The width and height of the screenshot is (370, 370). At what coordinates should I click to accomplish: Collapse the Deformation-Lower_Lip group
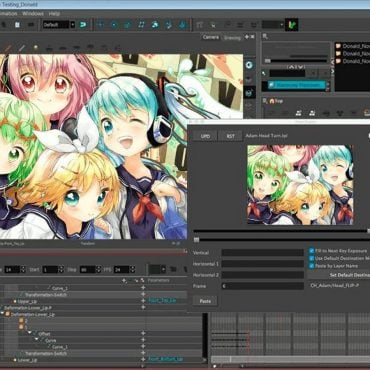coord(3,314)
